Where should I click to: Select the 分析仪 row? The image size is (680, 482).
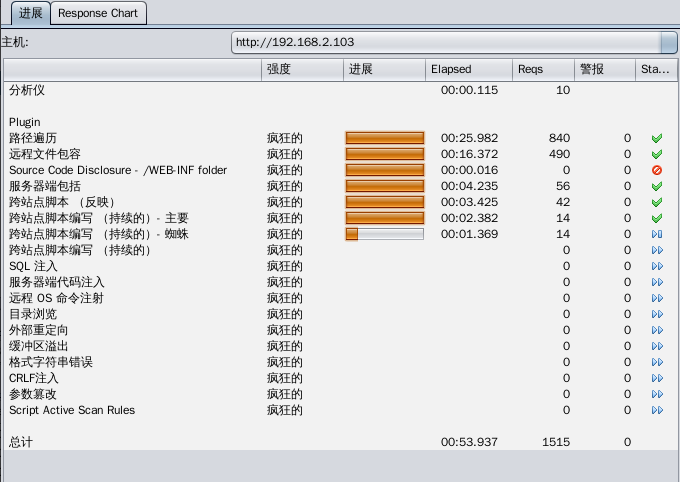tap(340, 90)
